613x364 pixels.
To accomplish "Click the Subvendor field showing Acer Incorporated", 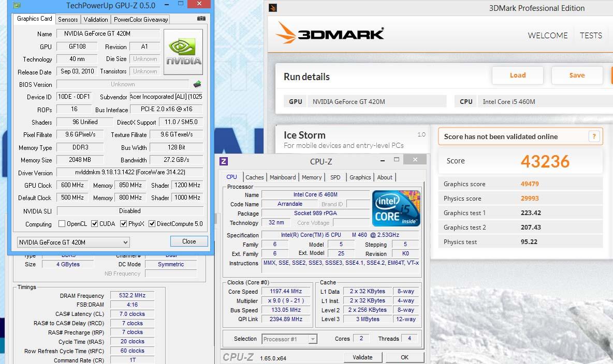I will click(x=166, y=97).
